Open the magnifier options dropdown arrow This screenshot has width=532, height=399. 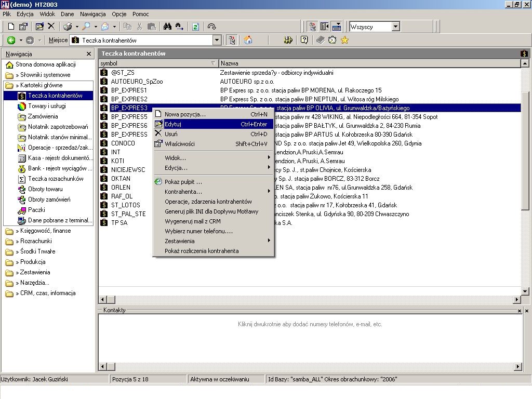click(x=96, y=26)
